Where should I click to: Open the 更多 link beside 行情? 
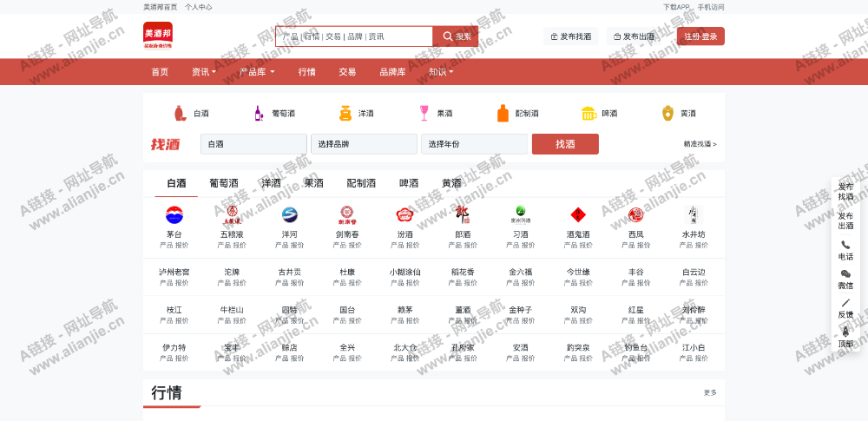coord(710,392)
